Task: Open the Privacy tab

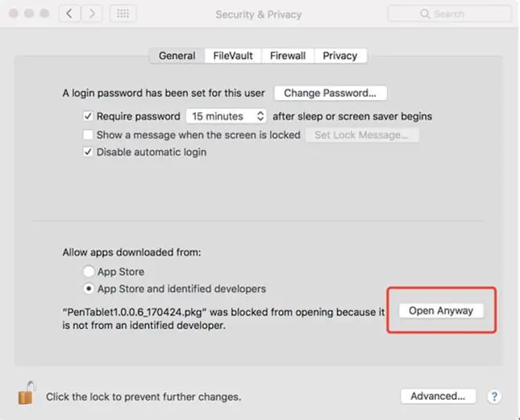Action: [339, 56]
